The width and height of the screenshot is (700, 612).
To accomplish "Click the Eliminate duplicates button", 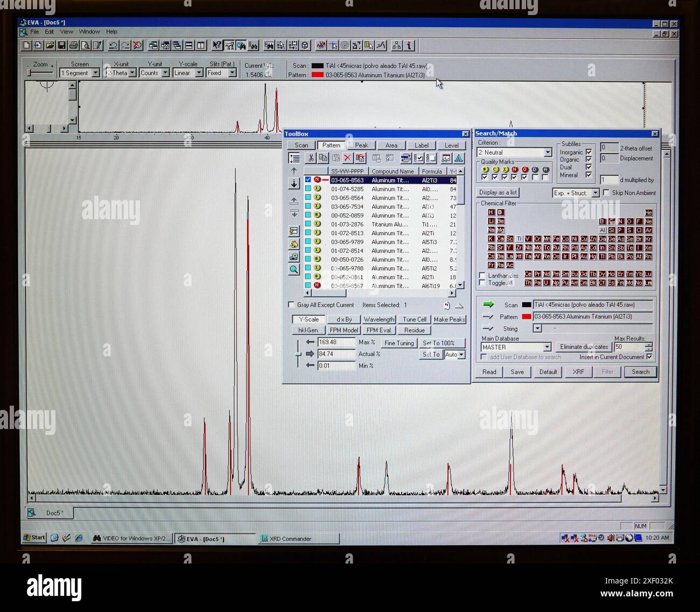I will point(584,347).
